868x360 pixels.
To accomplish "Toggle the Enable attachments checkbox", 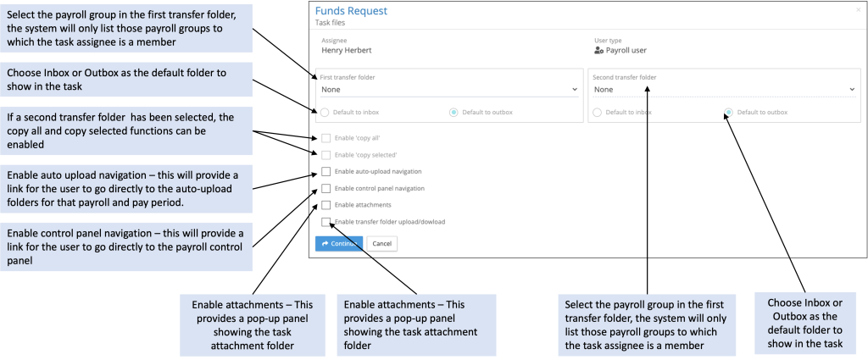I will [326, 205].
